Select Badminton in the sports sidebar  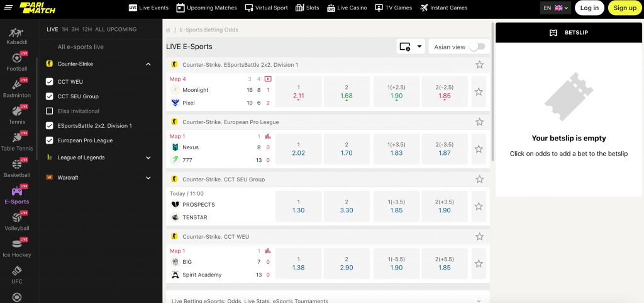click(17, 89)
